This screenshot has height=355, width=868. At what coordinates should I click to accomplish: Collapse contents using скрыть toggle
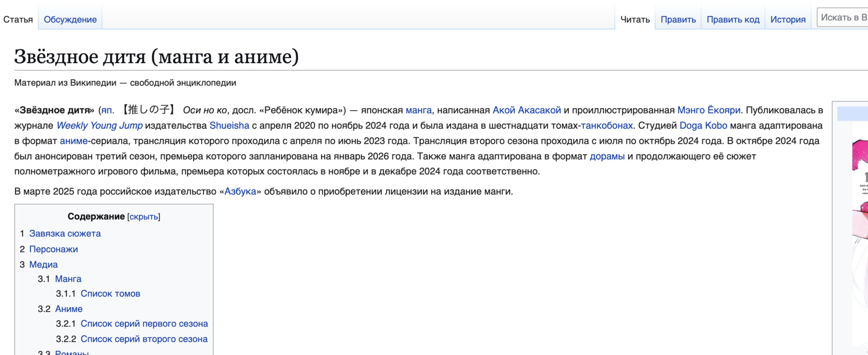click(144, 217)
